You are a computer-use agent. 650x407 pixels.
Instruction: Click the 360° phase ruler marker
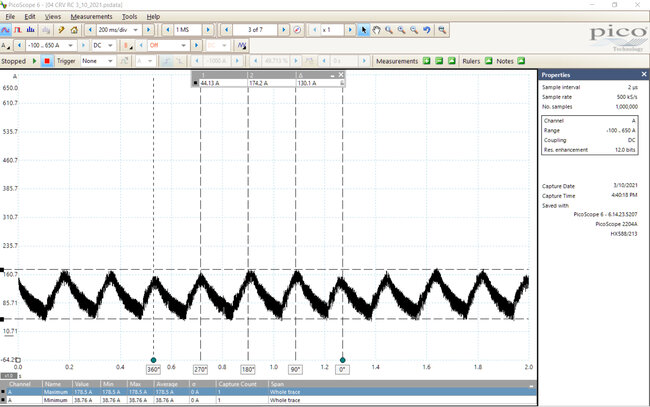pos(153,368)
